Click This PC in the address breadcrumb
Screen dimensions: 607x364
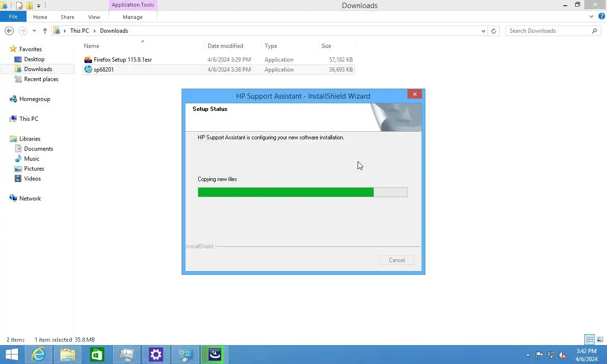pos(79,31)
